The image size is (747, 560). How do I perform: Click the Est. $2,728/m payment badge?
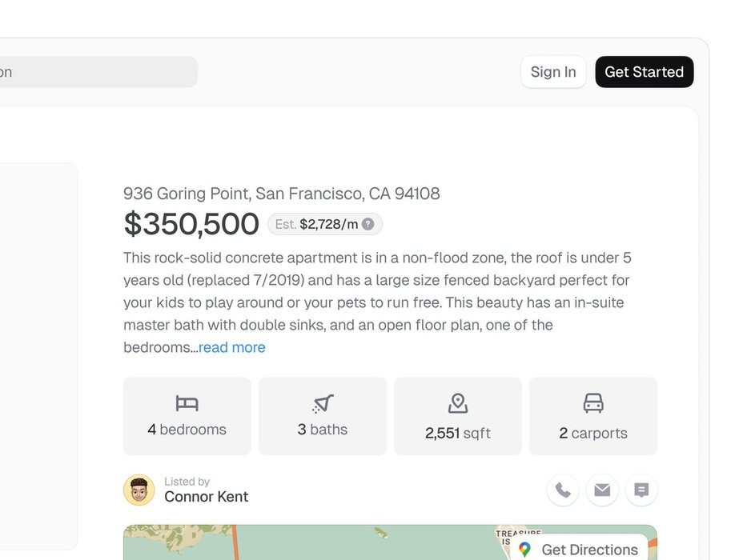pos(324,225)
